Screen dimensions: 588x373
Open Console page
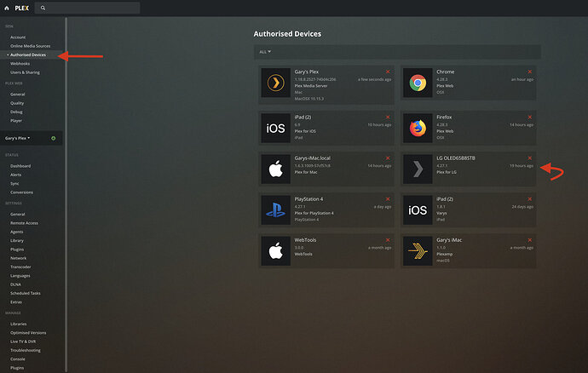(18, 359)
